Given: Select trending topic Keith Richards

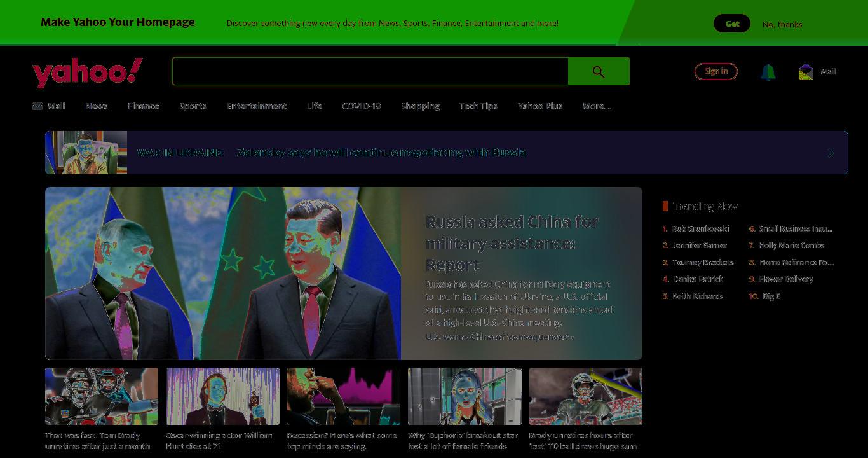Looking at the screenshot, I should [x=698, y=296].
